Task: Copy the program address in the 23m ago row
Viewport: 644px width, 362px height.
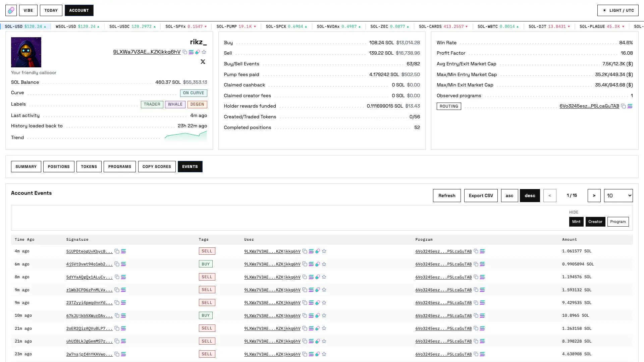Action: (476, 354)
